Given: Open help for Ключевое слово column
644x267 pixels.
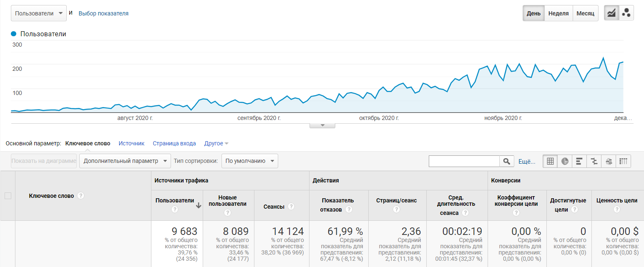Looking at the screenshot, I should 80,196.
